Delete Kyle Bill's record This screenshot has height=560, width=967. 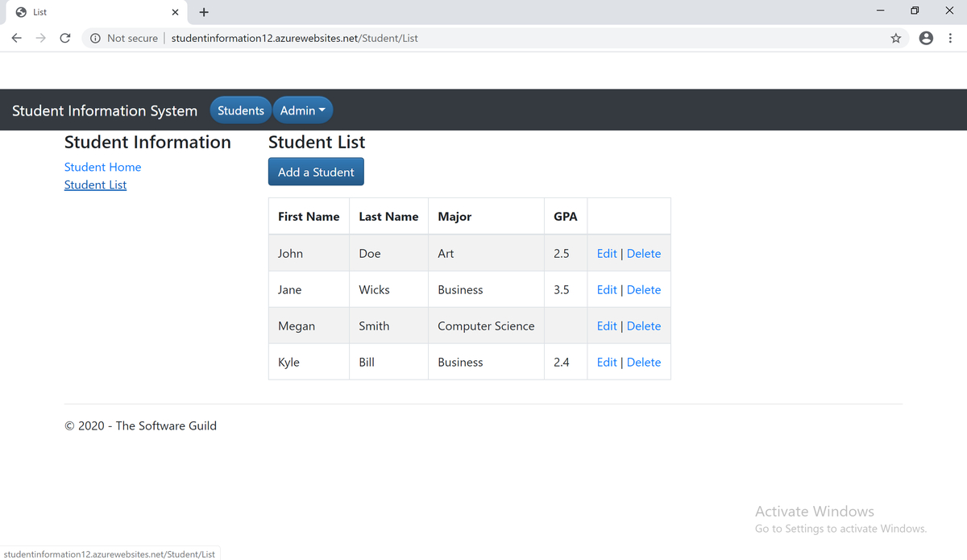coord(644,362)
